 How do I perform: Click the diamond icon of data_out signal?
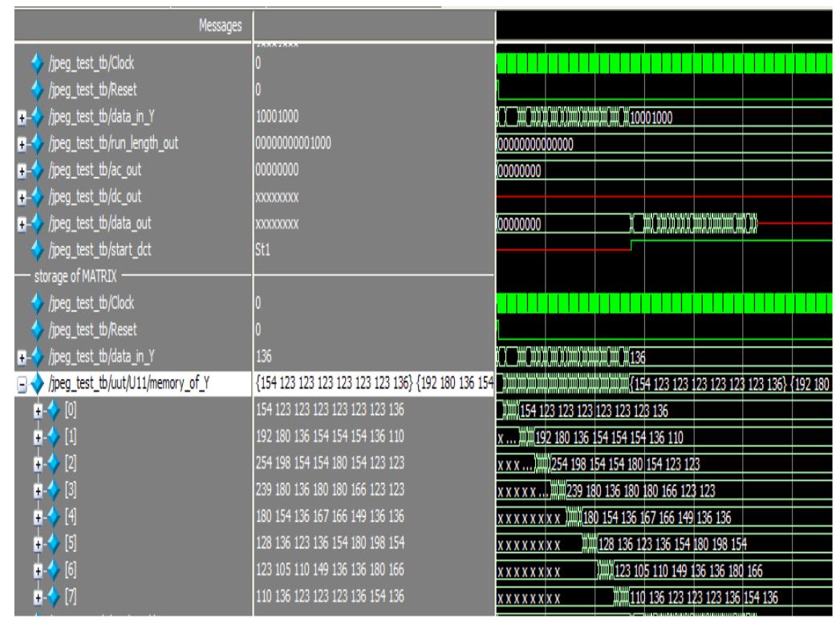pos(37,223)
